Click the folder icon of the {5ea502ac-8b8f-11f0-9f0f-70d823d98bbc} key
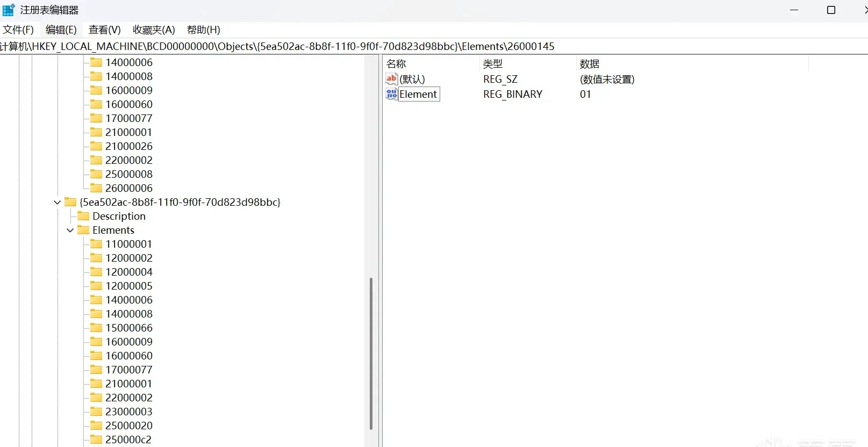This screenshot has width=868, height=447. click(70, 202)
